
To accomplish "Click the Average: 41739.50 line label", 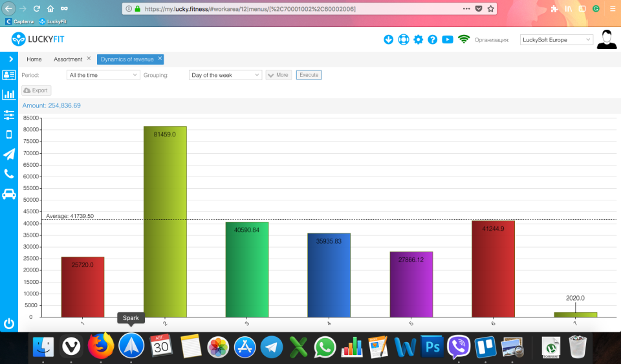I will coord(70,216).
